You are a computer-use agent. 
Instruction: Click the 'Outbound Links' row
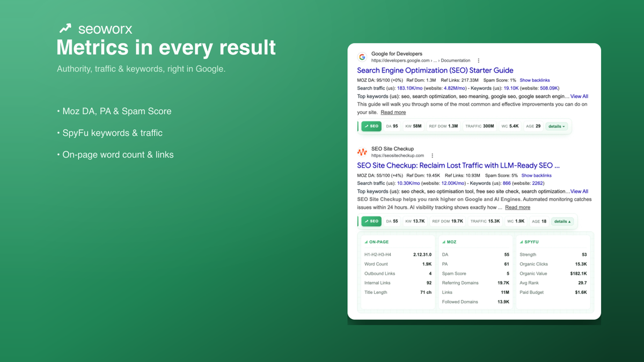pos(398,274)
